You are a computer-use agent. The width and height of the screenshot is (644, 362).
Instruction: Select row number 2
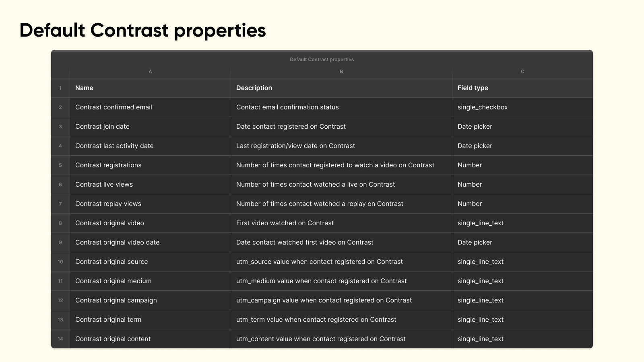coord(60,107)
